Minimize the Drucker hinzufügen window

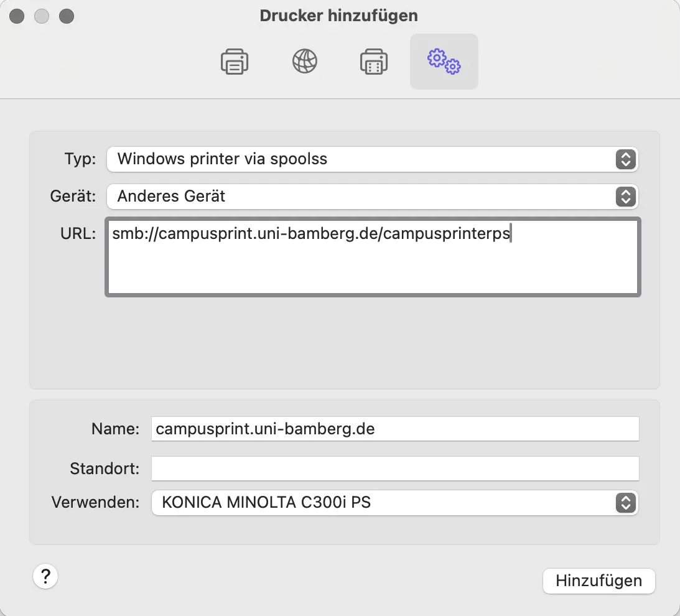point(42,16)
